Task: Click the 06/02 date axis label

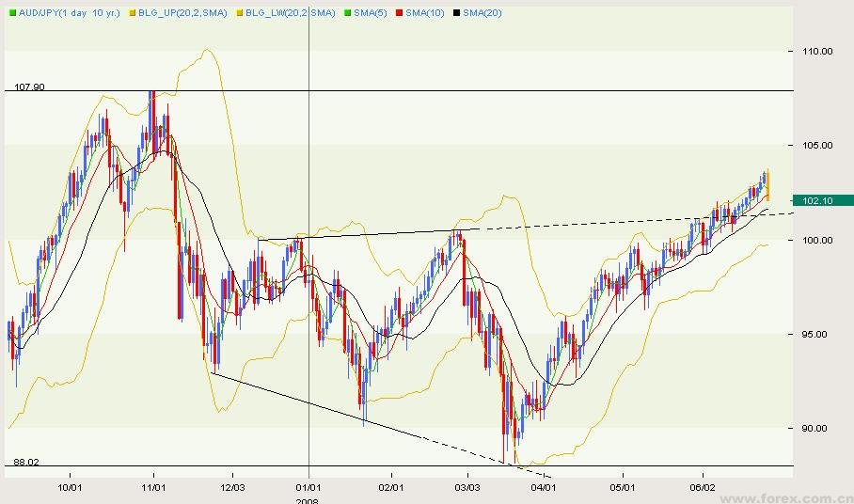Action: point(703,488)
